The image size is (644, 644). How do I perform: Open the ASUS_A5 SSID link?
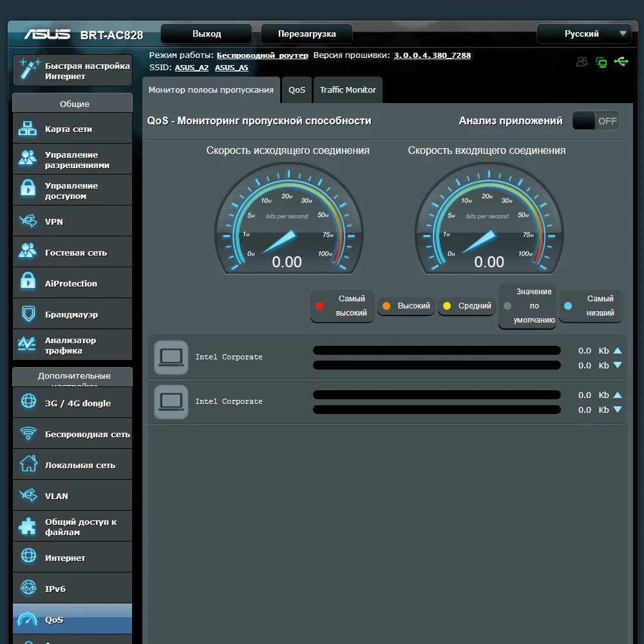231,68
